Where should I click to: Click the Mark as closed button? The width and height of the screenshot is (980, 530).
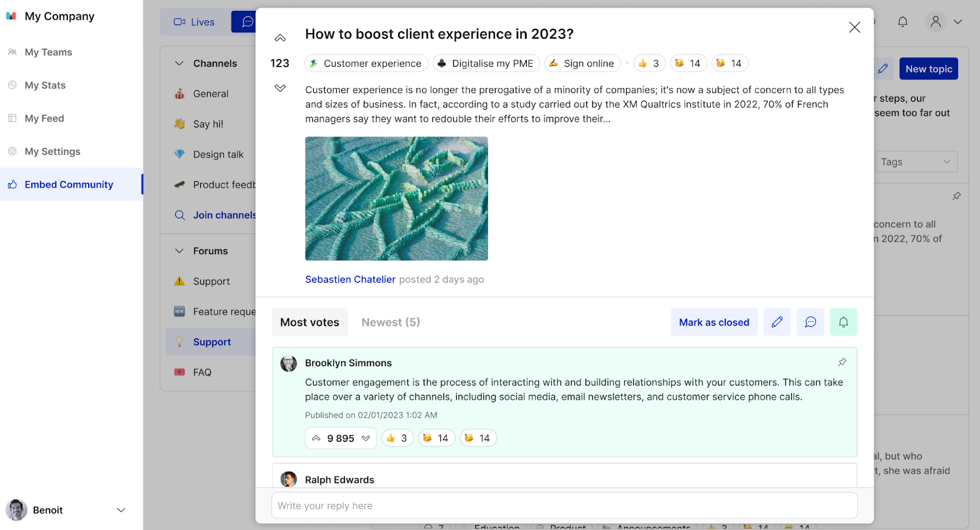tap(714, 322)
